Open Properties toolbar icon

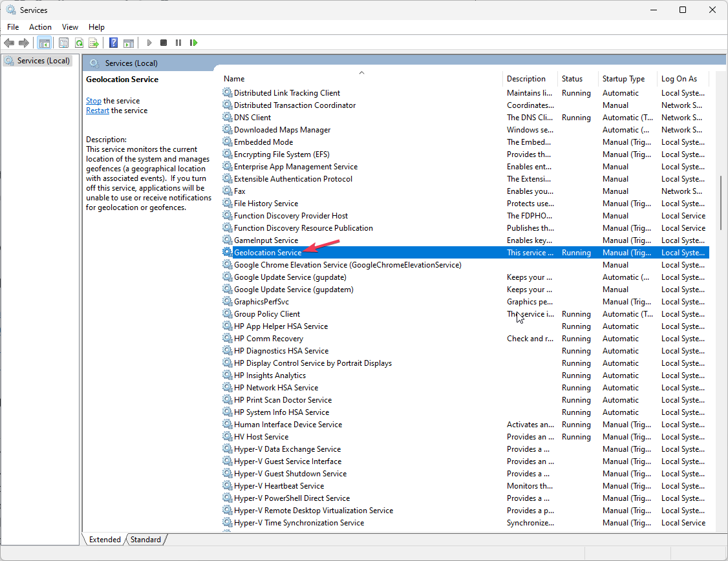(x=63, y=43)
